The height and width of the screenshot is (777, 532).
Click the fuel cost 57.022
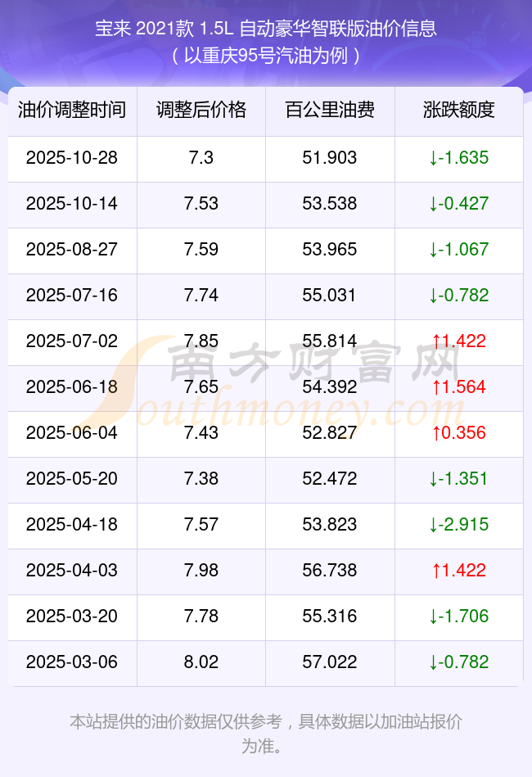(330, 662)
